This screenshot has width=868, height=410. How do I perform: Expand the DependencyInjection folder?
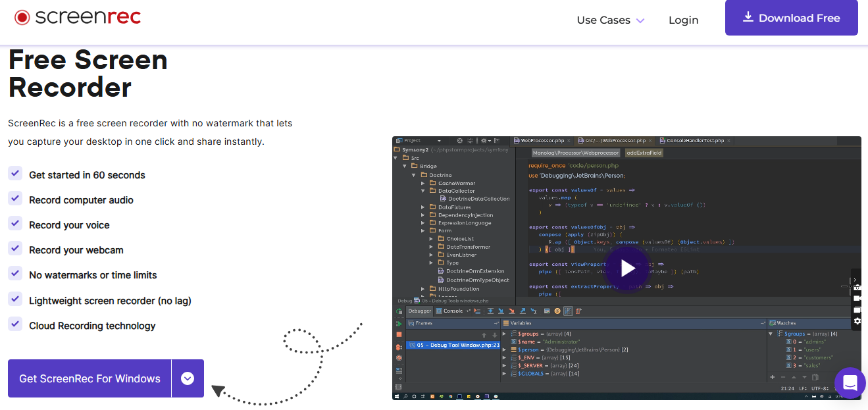(x=422, y=215)
